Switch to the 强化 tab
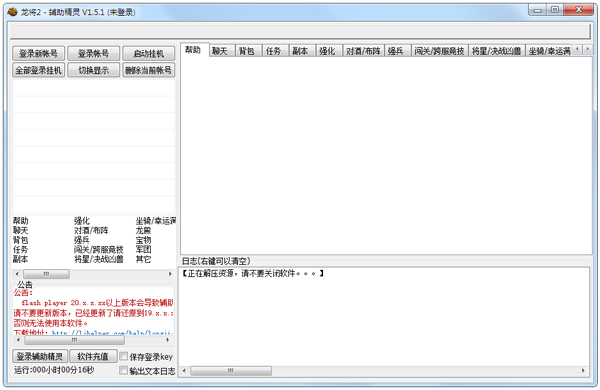 (x=328, y=51)
